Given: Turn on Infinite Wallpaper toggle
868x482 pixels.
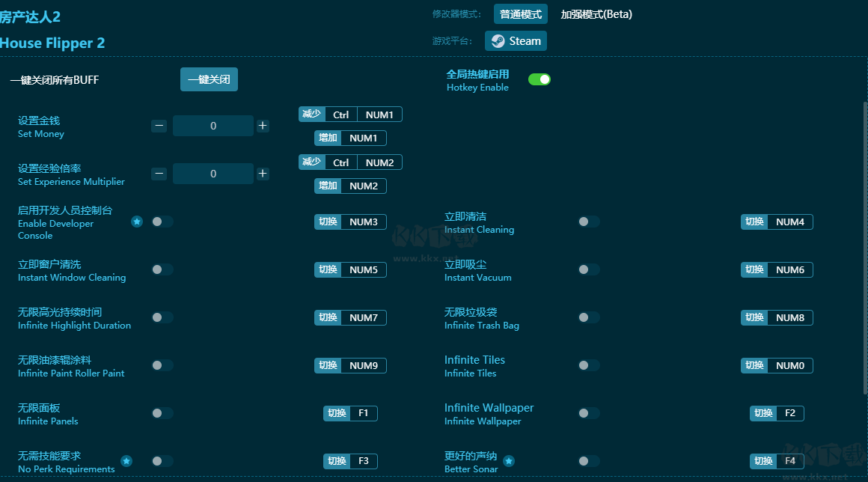Looking at the screenshot, I should [x=588, y=413].
